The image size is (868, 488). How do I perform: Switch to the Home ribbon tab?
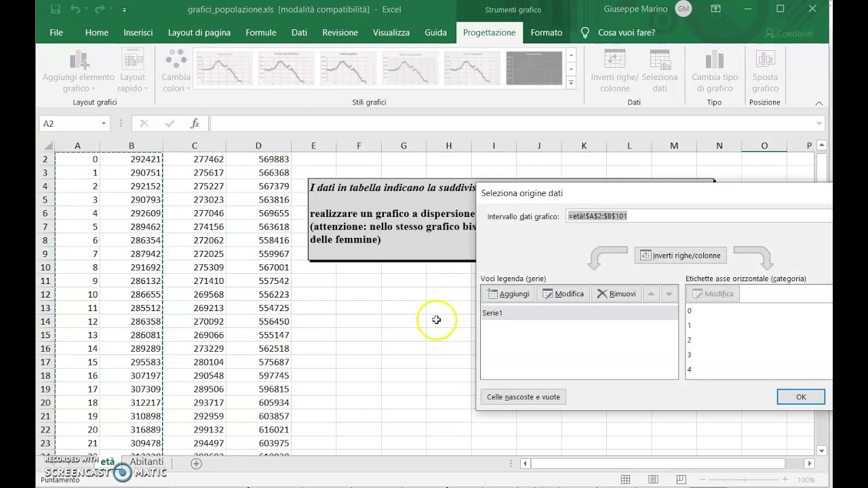[x=96, y=33]
